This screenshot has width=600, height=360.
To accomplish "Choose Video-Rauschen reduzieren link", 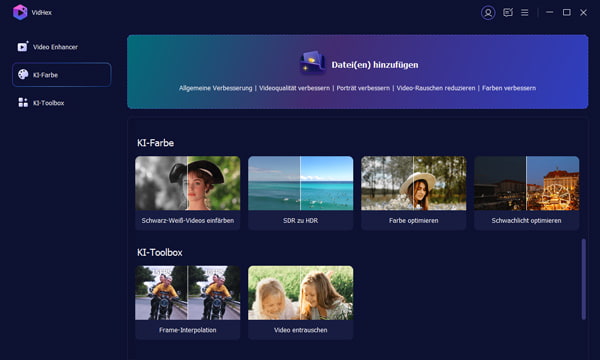I will click(435, 88).
